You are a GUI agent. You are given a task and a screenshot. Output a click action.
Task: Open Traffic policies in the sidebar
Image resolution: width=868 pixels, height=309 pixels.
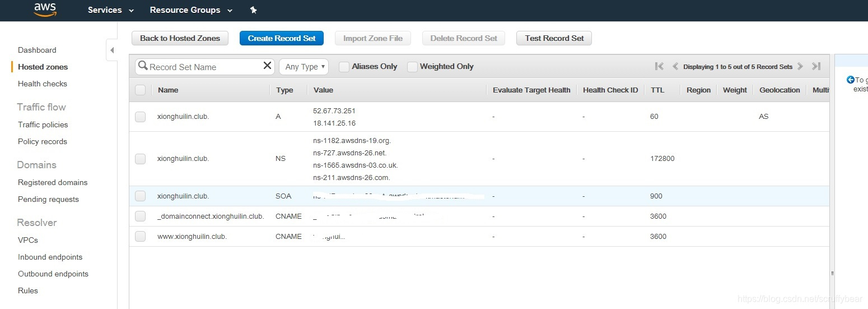coord(43,124)
